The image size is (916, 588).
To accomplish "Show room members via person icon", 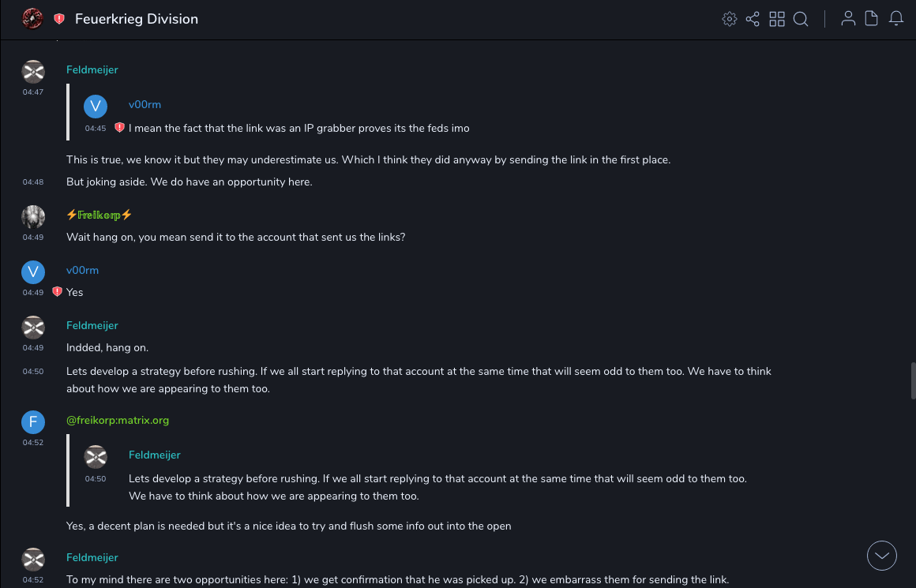I will pyautogui.click(x=848, y=19).
